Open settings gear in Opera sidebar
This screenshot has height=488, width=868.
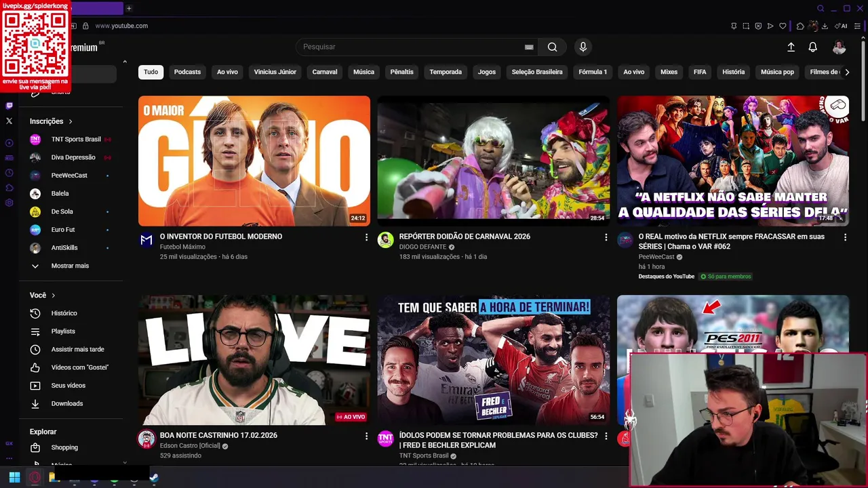[9, 203]
